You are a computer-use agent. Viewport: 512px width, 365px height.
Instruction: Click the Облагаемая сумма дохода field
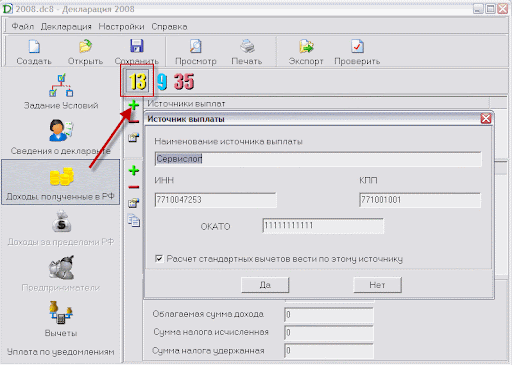[329, 315]
